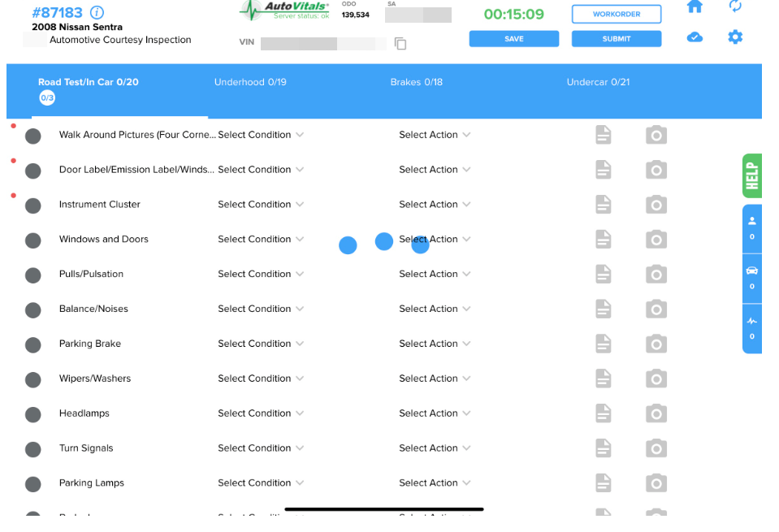Screen dimensions: 779x532
Task: Open Select Action for Wipers/Washers
Action: click(x=435, y=378)
